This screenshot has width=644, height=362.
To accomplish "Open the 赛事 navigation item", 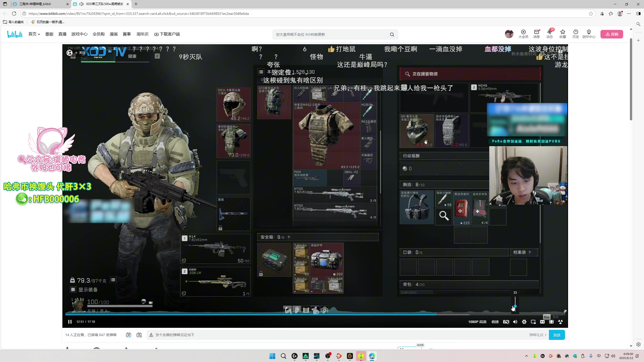I will [127, 34].
